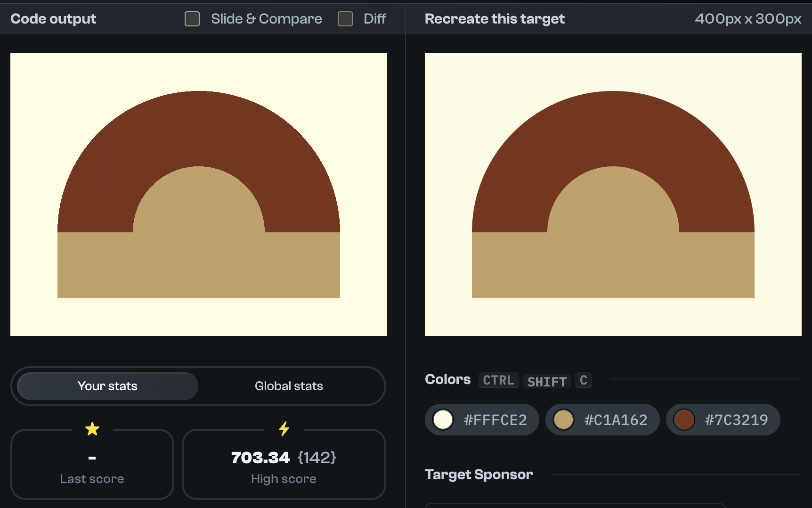The height and width of the screenshot is (508, 812).
Task: Click the star icon above Last score
Action: [92, 429]
